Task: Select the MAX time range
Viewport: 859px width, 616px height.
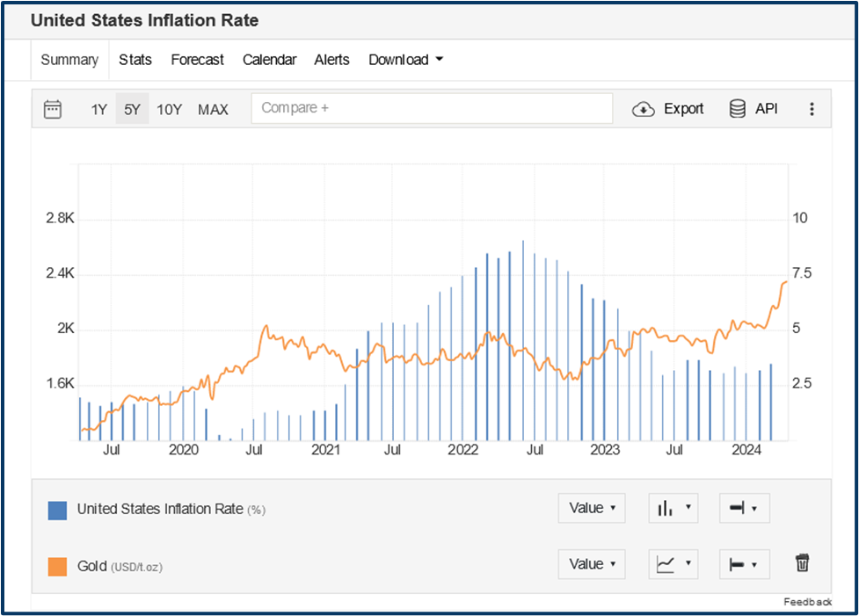Action: pyautogui.click(x=213, y=110)
